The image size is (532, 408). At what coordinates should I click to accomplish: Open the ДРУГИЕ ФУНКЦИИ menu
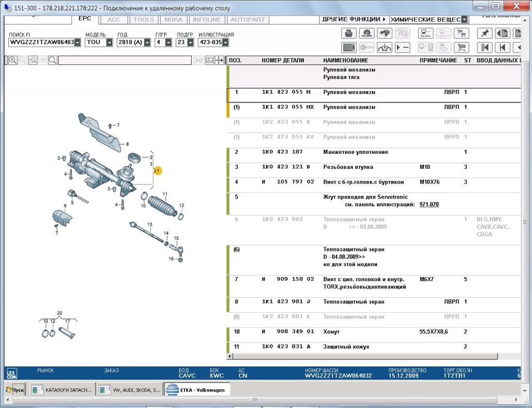pyautogui.click(x=354, y=19)
